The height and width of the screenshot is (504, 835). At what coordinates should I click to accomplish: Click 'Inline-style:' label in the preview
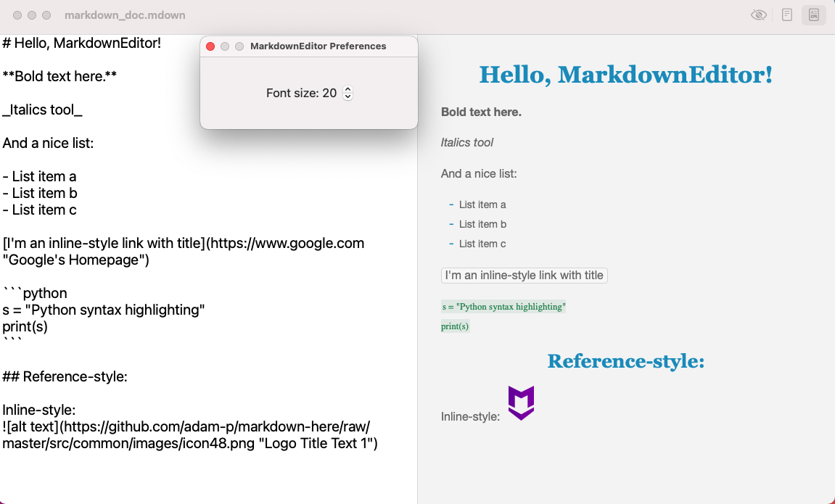[x=470, y=417]
